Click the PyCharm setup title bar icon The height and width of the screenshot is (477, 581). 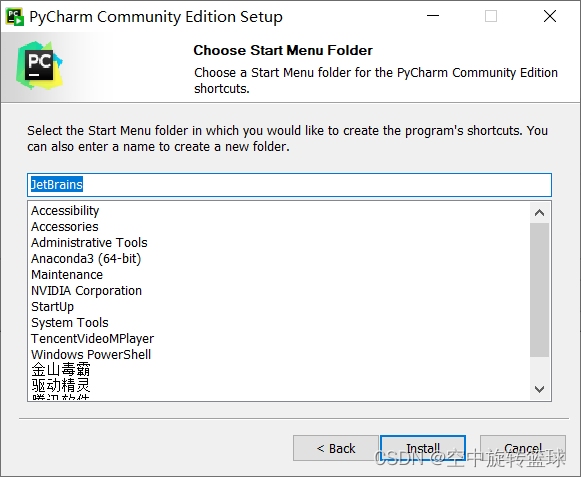15,17
